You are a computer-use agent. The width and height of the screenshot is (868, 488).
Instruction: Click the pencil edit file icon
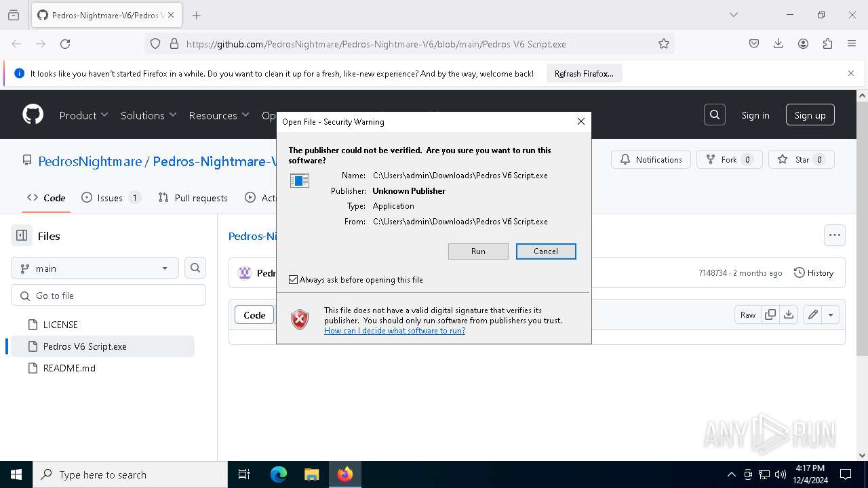tap(812, 314)
